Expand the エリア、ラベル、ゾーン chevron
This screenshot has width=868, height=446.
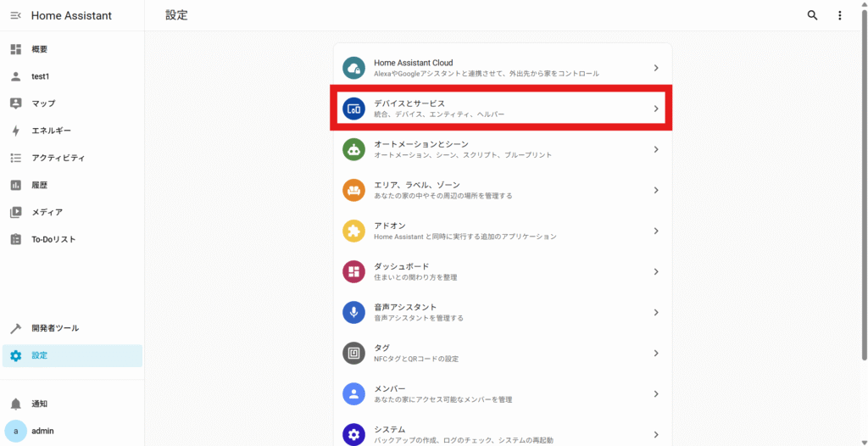pos(655,190)
